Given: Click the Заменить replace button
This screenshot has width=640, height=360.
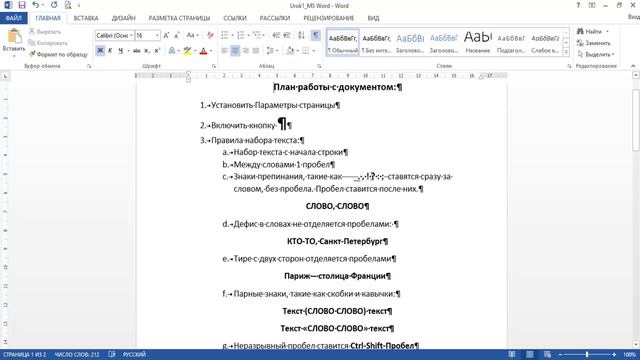Looking at the screenshot, I should [594, 43].
